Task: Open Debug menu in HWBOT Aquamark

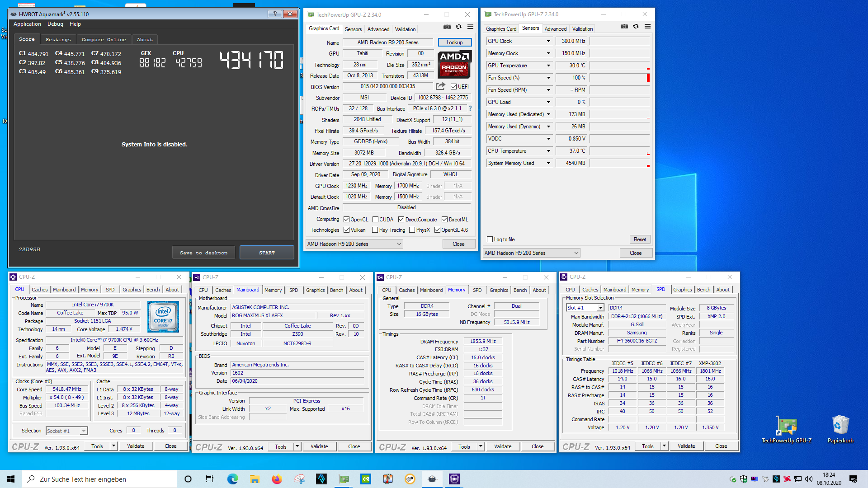Action: click(x=55, y=24)
